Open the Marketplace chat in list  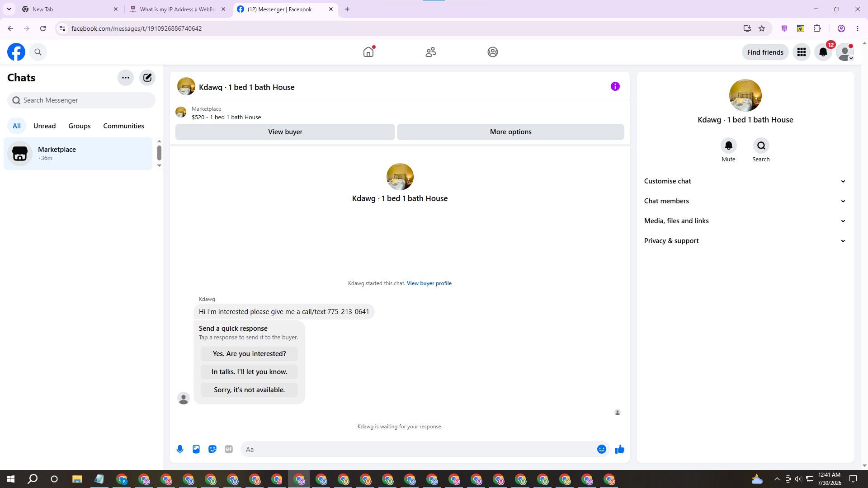78,154
